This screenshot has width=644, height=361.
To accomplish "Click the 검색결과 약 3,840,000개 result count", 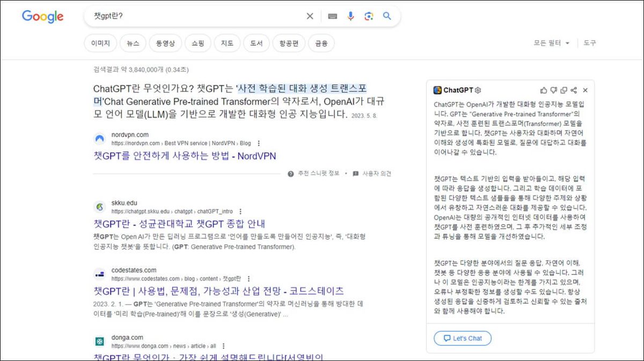I will (141, 69).
